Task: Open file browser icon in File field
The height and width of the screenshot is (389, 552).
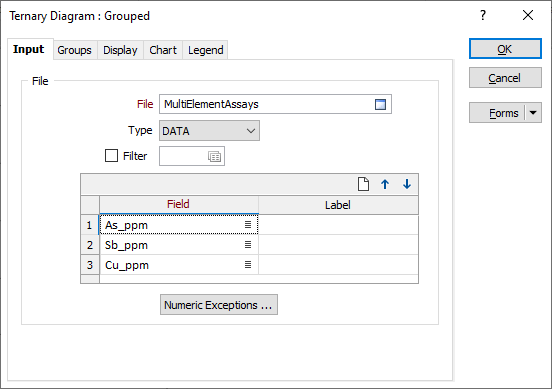Action: (380, 104)
